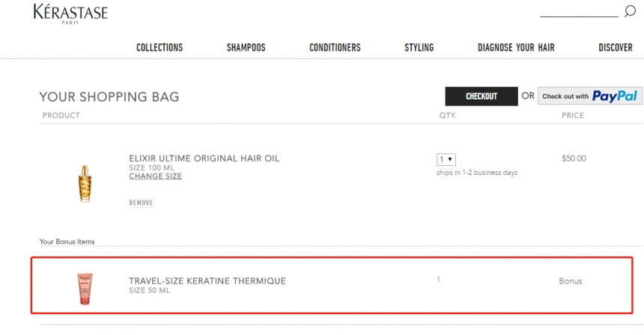Screen dimensions: 644x335
Task: Click the search magnifier icon
Action: coord(630,11)
